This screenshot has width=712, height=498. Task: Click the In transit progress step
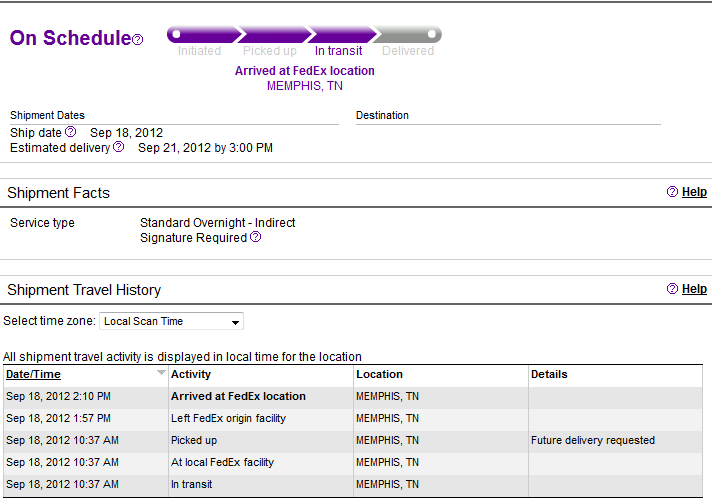(x=339, y=51)
